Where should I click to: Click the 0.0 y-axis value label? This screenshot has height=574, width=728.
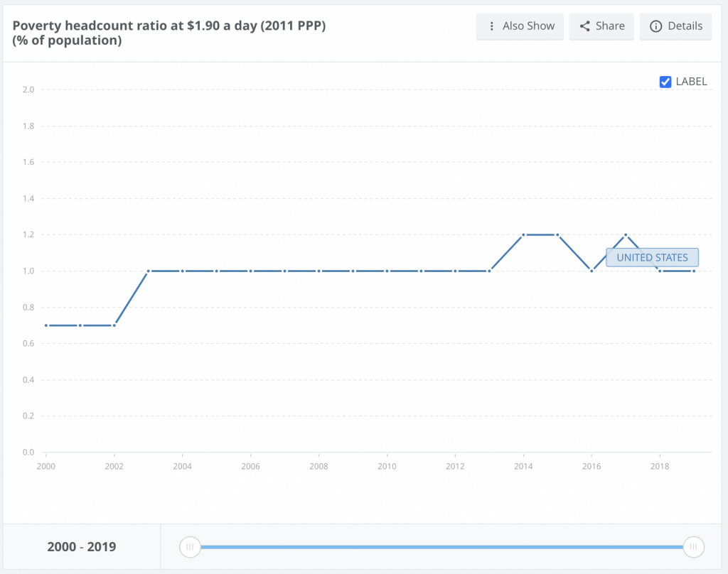click(28, 453)
